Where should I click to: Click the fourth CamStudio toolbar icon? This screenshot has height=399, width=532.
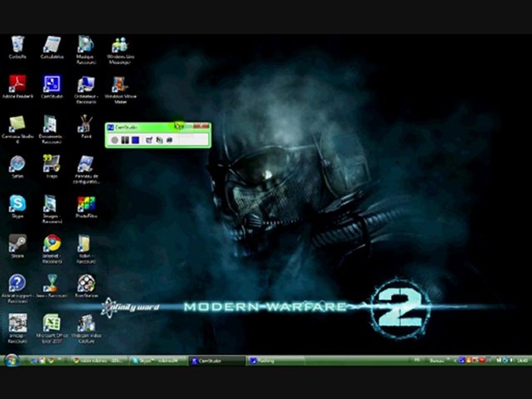point(149,140)
